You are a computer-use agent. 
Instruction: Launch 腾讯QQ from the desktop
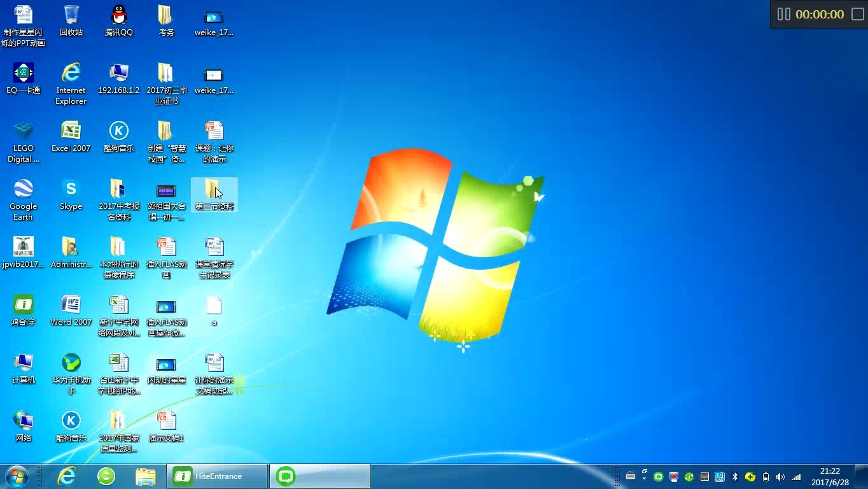pyautogui.click(x=118, y=21)
